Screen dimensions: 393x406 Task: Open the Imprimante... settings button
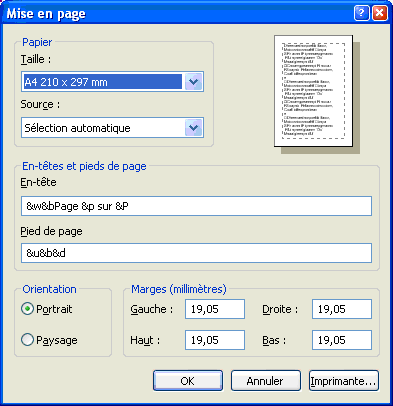344,381
